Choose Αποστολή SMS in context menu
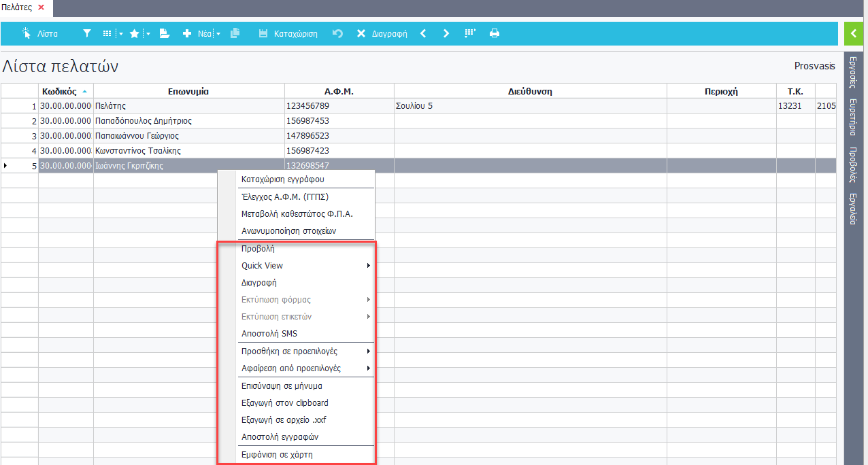 coord(269,334)
